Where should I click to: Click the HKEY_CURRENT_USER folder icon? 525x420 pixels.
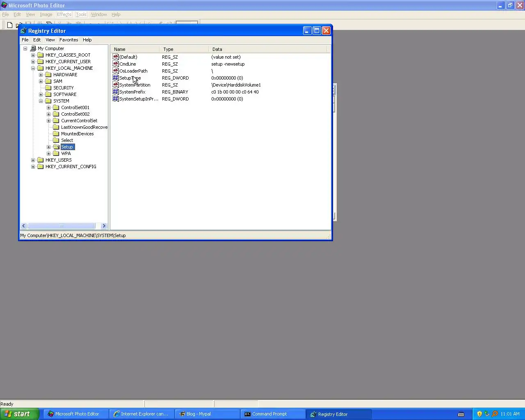pyautogui.click(x=41, y=62)
